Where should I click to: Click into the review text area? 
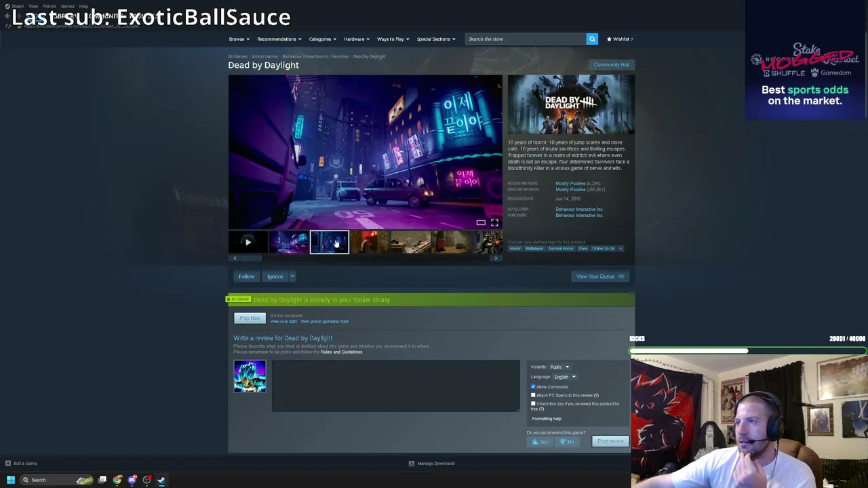(x=396, y=386)
